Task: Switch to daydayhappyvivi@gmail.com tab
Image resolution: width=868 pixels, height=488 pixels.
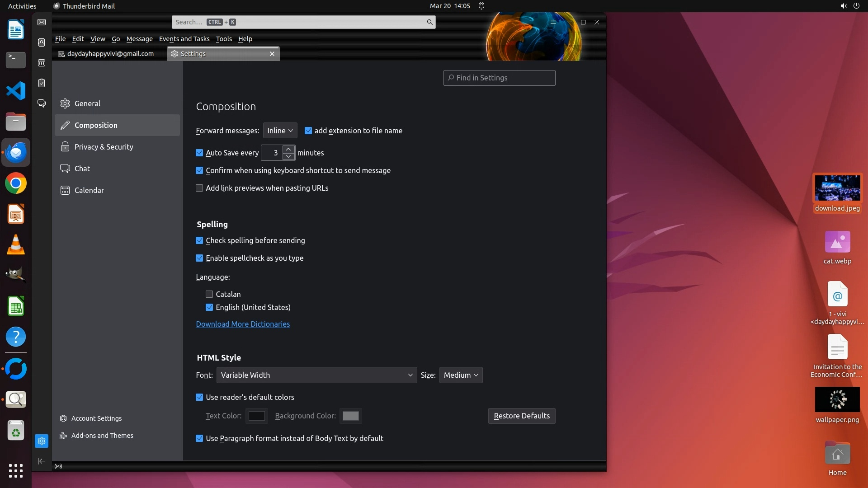Action: click(109, 54)
